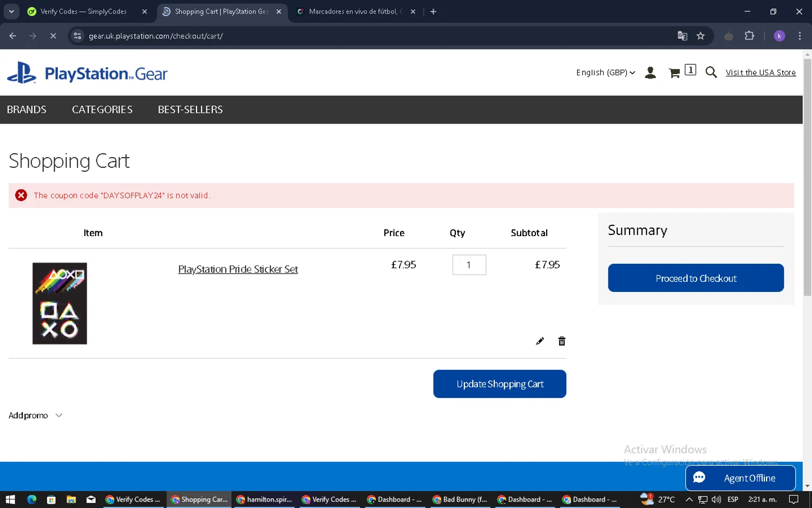Viewport: 812px width, 508px height.
Task: Bookmark this page with the star icon
Action: point(700,36)
